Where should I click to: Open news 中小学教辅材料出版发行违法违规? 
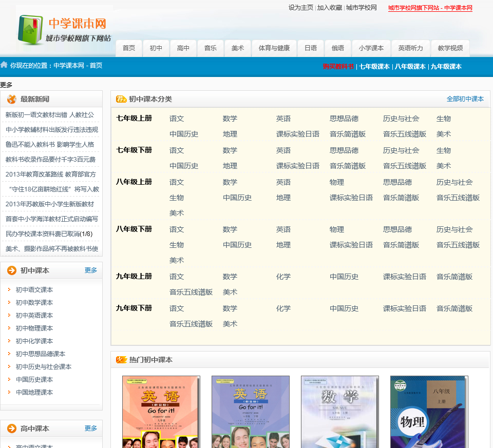(x=52, y=130)
